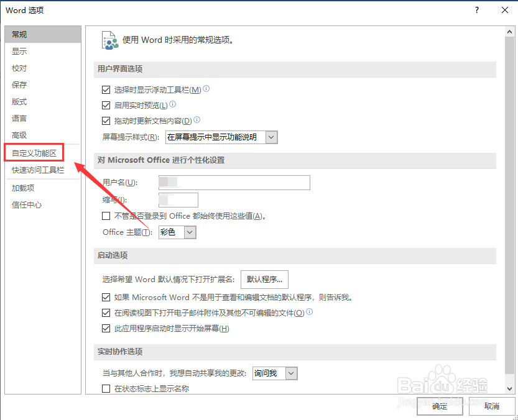Toggle 启用实时预览 checkbox
The width and height of the screenshot is (518, 420).
pos(106,106)
